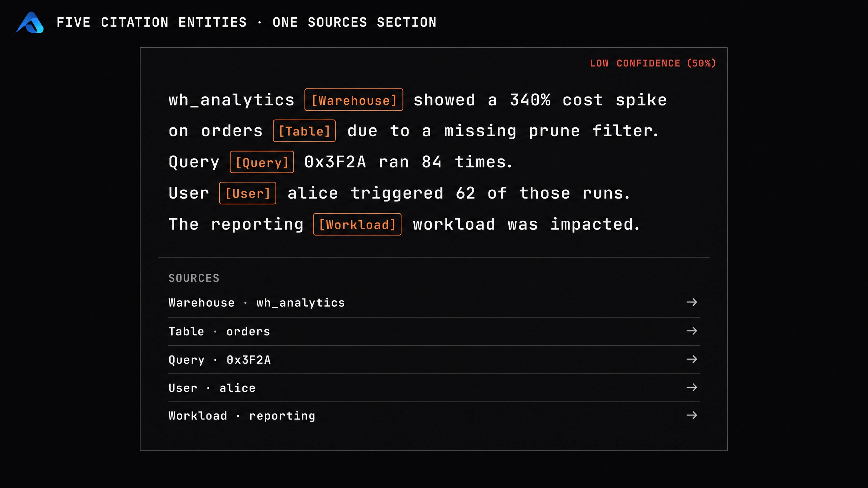Open arrow for Warehouse wh_analytics source
Viewport: 868px width, 488px height.
[x=692, y=302]
